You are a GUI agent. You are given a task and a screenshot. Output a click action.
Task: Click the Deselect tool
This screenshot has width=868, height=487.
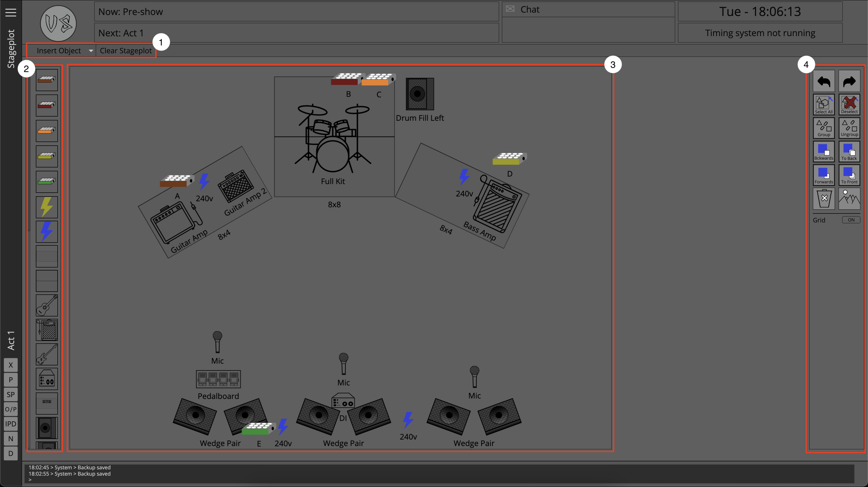pyautogui.click(x=849, y=105)
